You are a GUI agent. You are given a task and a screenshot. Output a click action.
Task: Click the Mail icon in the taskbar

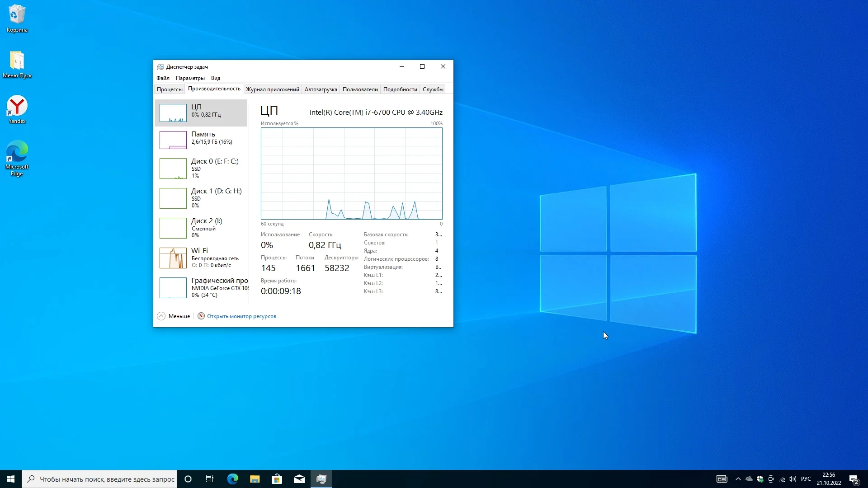point(299,479)
